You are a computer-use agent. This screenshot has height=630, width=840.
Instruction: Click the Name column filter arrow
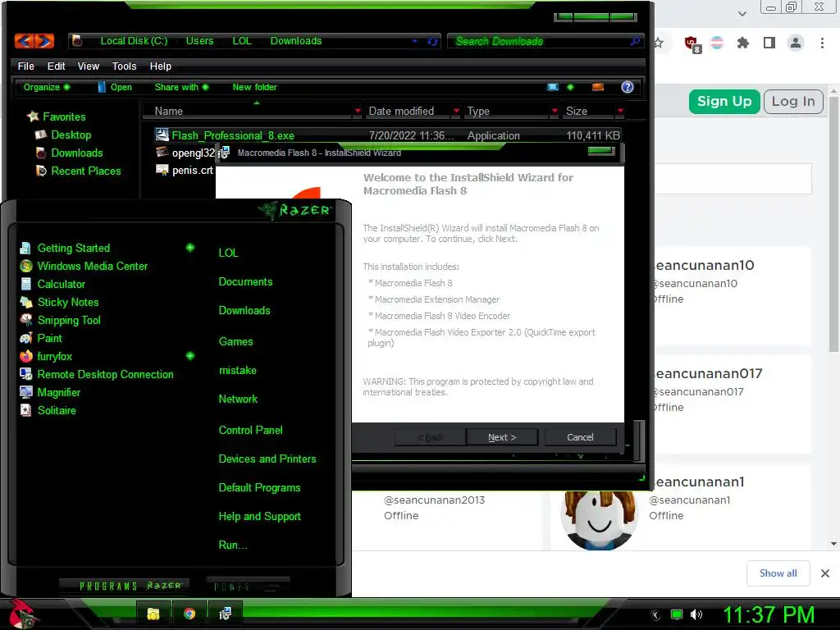(x=358, y=111)
